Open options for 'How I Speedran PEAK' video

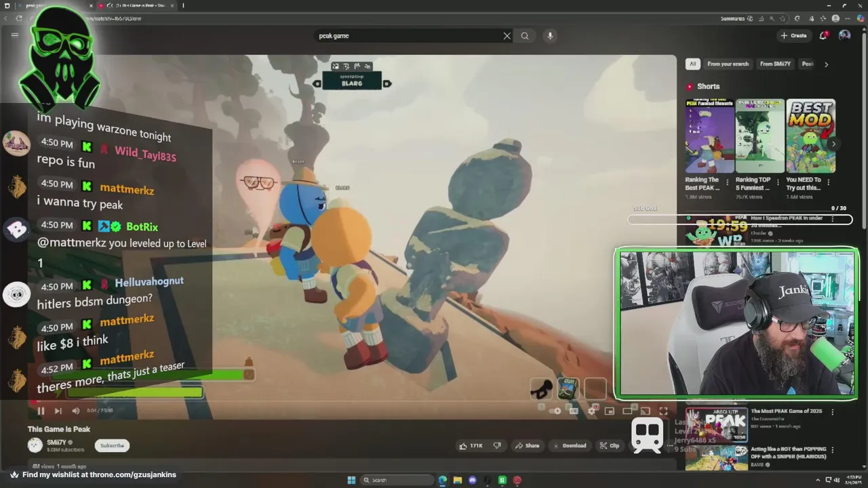(833, 219)
